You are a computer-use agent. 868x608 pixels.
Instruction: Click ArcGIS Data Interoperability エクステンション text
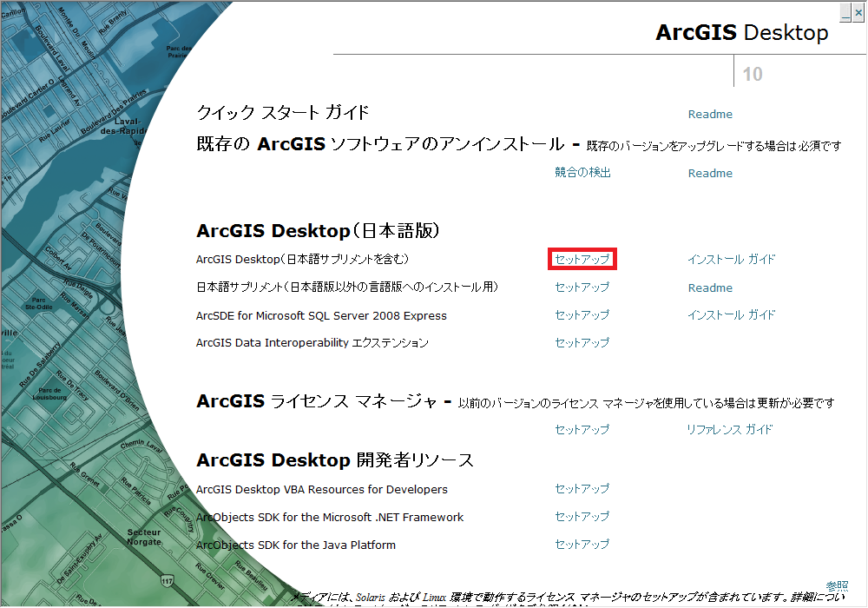point(312,343)
